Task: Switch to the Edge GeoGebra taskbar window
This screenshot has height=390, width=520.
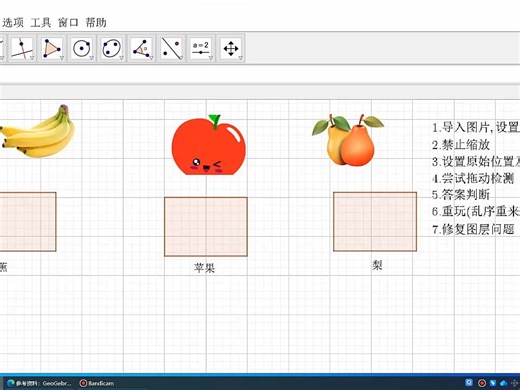Action: [x=39, y=383]
